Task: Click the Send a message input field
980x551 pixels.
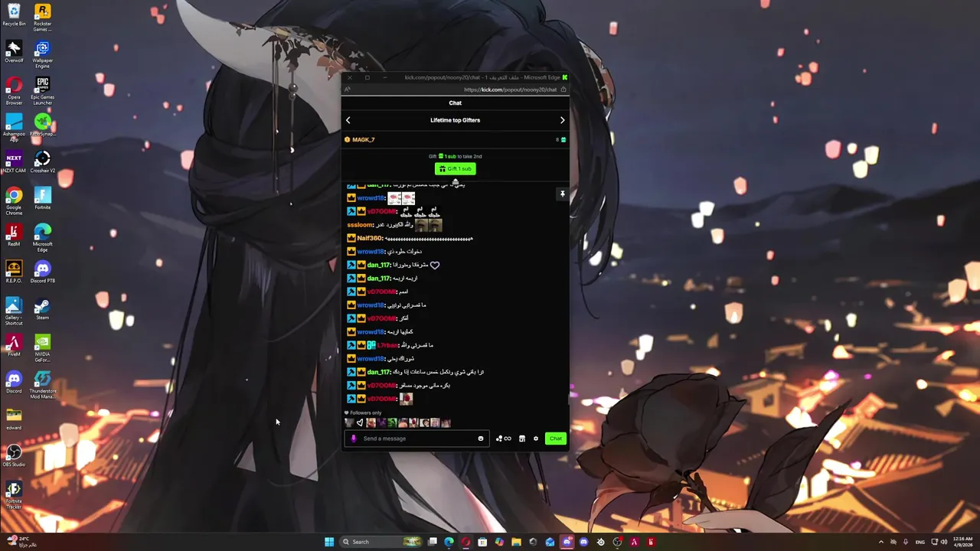Action: (417, 439)
